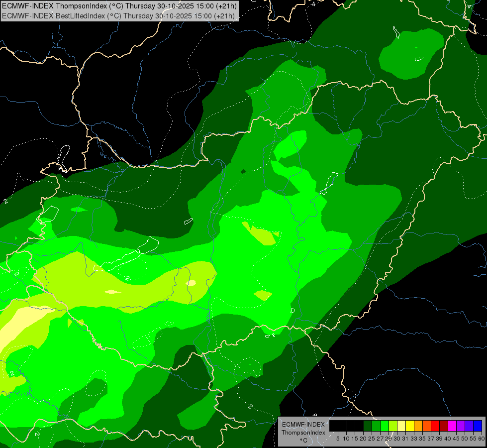
Task: Select the pale yellow 30-31 legend swatch
Action: [401, 426]
